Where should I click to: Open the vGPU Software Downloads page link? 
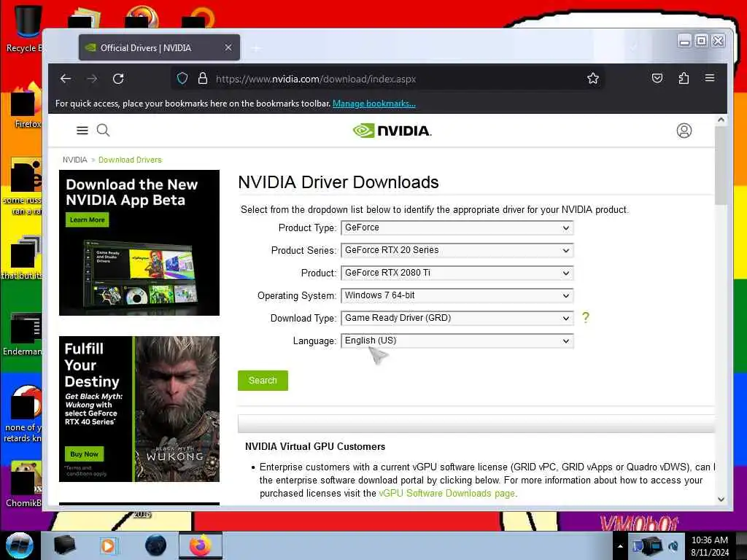click(447, 494)
